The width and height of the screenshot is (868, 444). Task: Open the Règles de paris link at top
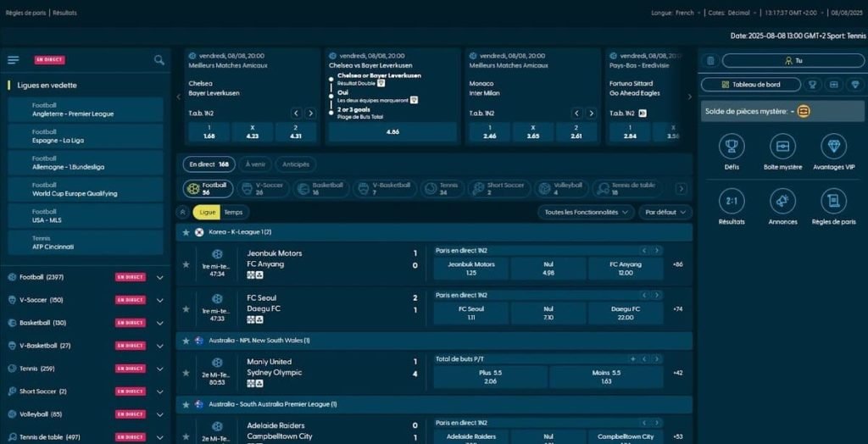tap(25, 14)
